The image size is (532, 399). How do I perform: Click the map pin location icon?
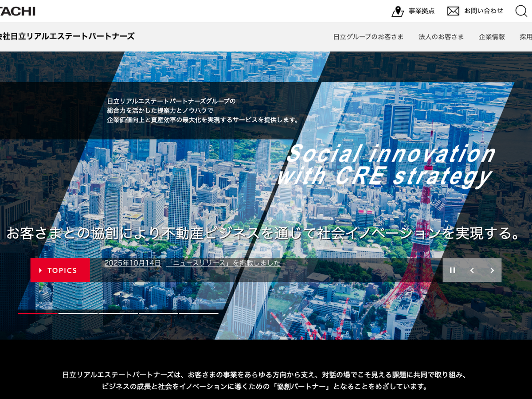click(x=397, y=11)
